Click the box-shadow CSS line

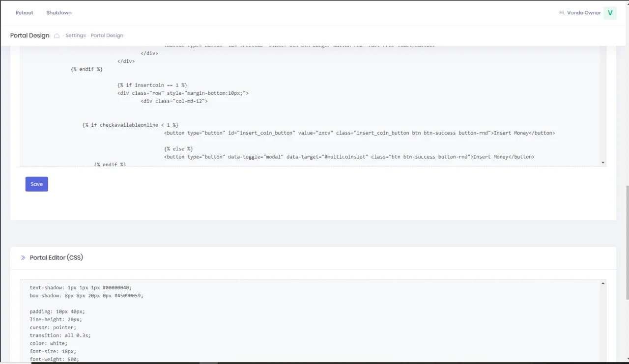coord(86,296)
